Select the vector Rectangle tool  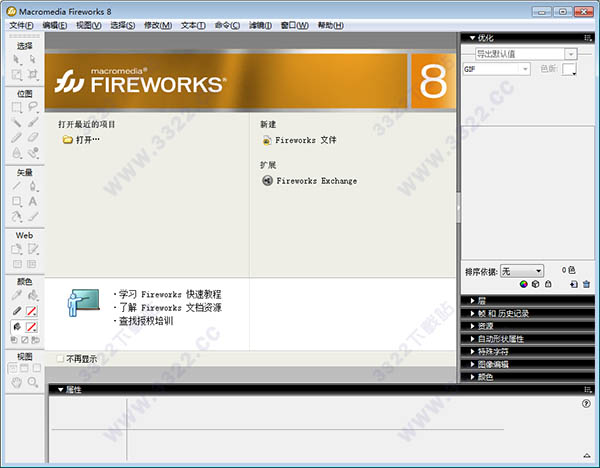pyautogui.click(x=16, y=201)
